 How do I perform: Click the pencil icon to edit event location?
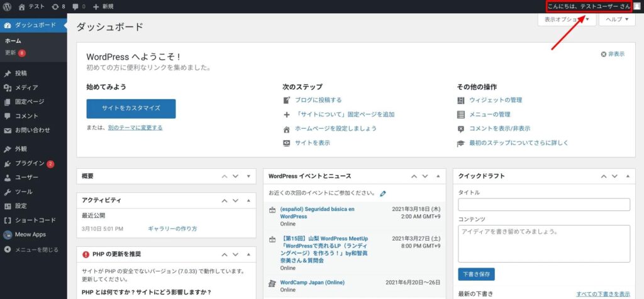(383, 193)
